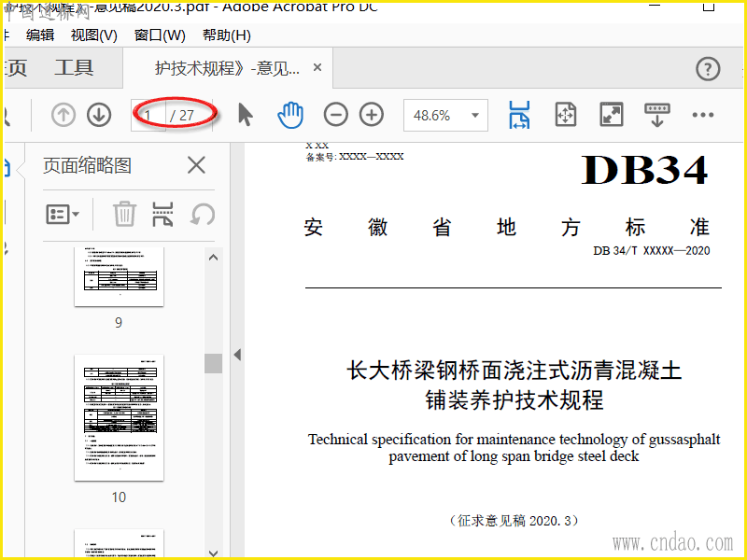Image resolution: width=747 pixels, height=560 pixels.
Task: Select page 10 thumbnail
Action: 120,417
